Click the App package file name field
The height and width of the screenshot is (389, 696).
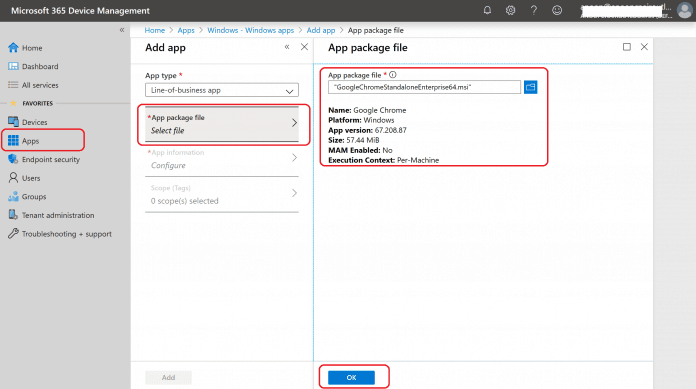click(424, 87)
